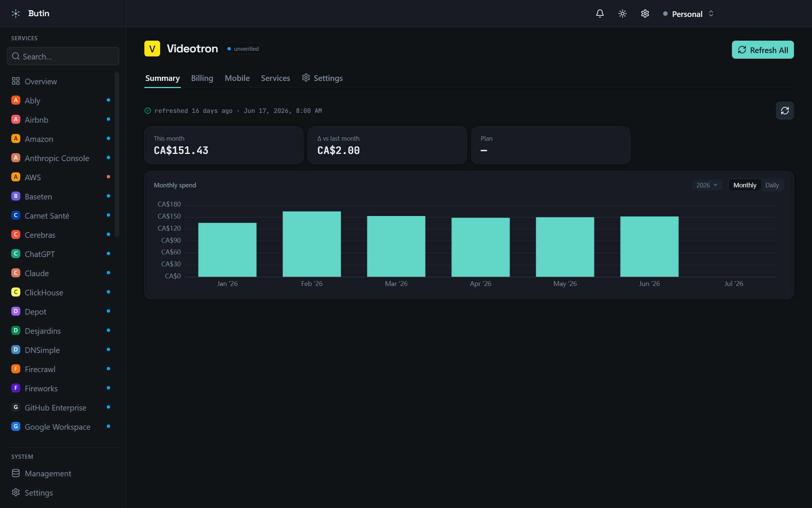
Task: Click the Firecrawl service icon
Action: click(16, 369)
